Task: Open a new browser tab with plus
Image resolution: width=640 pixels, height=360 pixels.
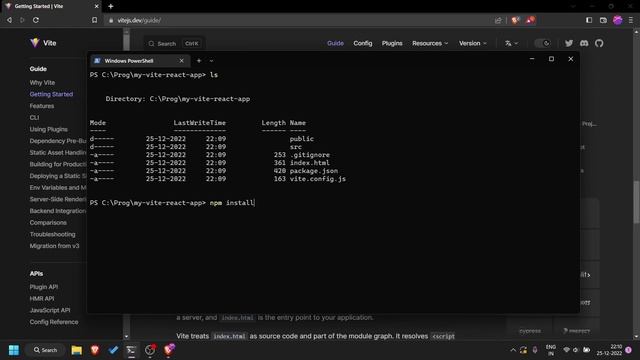Action: pos(111,6)
